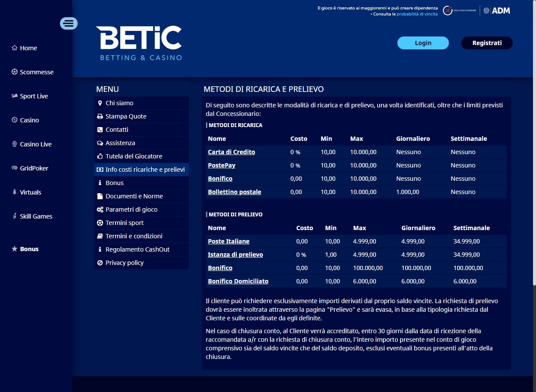Click the Parametri di gioco gears icon
The width and height of the screenshot is (536, 392).
[x=100, y=210]
